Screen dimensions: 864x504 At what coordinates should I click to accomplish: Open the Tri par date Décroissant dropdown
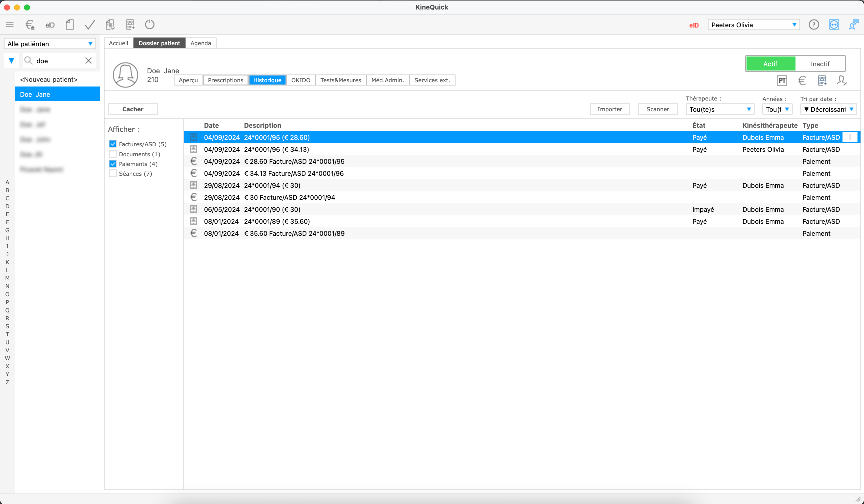(828, 109)
